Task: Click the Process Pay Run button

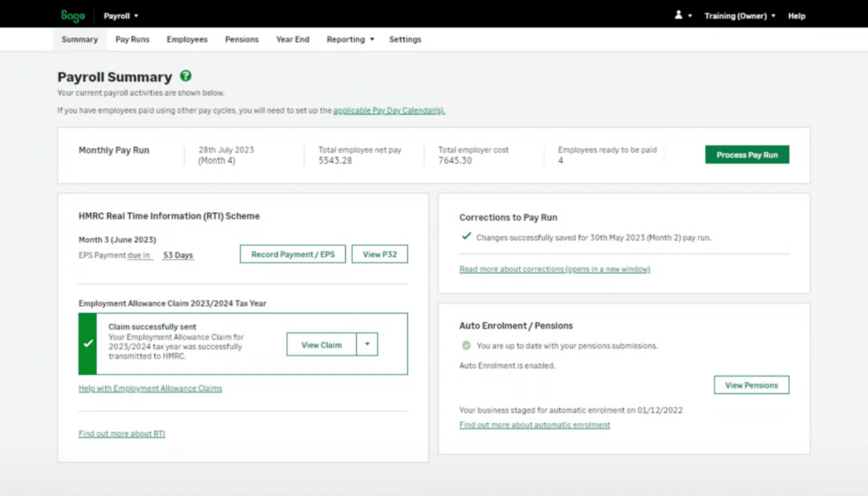Action: click(x=746, y=154)
